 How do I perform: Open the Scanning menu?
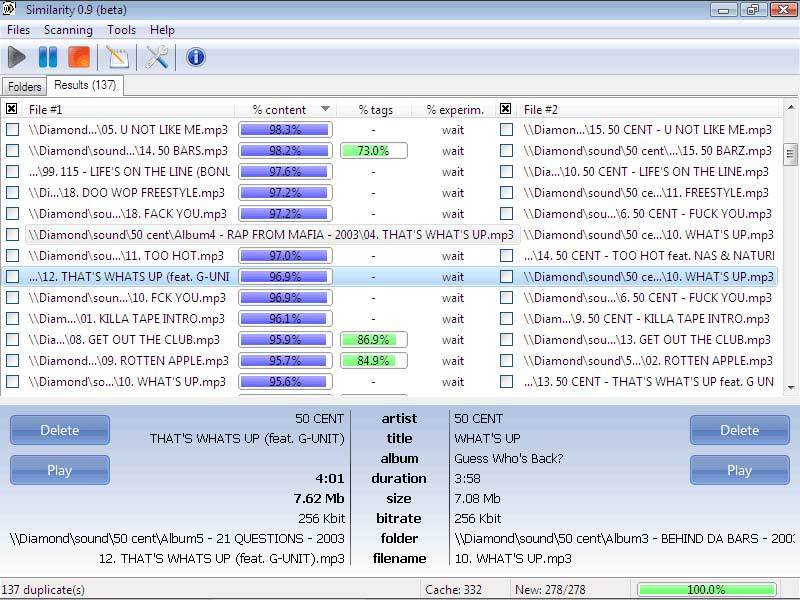tap(68, 30)
